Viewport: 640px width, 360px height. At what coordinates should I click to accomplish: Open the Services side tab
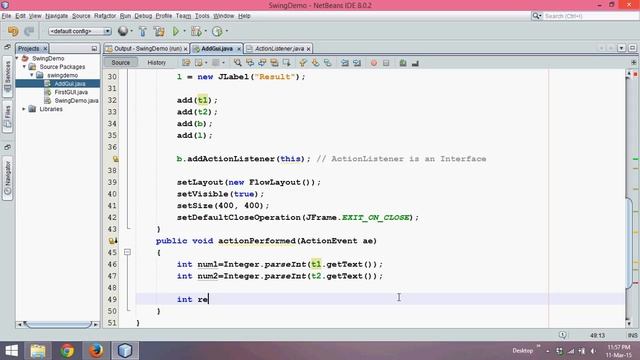coord(7,77)
